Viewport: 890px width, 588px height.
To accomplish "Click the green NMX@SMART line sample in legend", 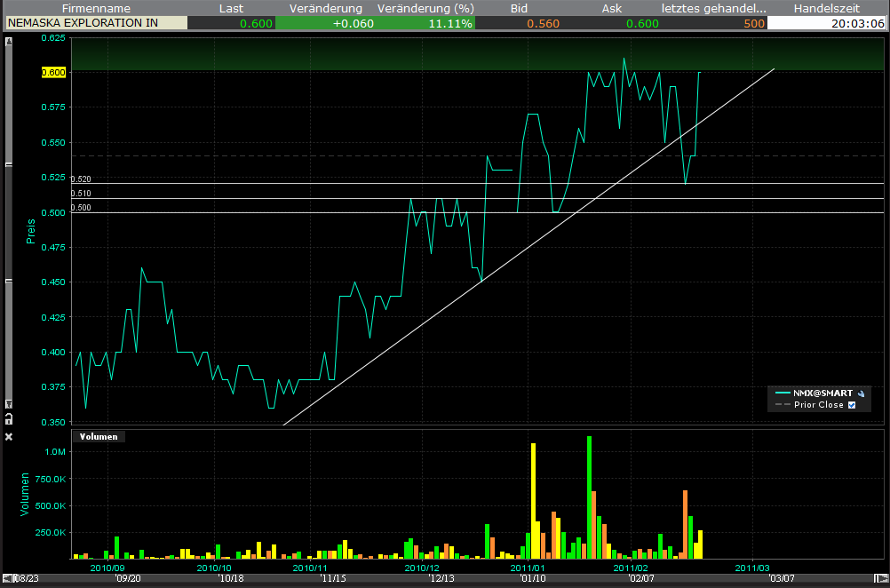I will pyautogui.click(x=783, y=393).
